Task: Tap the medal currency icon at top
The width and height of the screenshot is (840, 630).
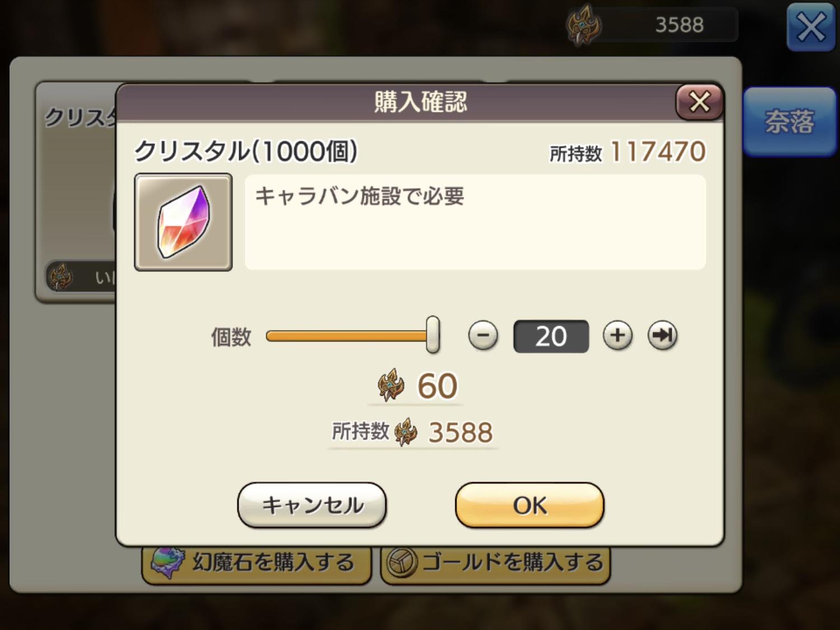Action: click(584, 25)
